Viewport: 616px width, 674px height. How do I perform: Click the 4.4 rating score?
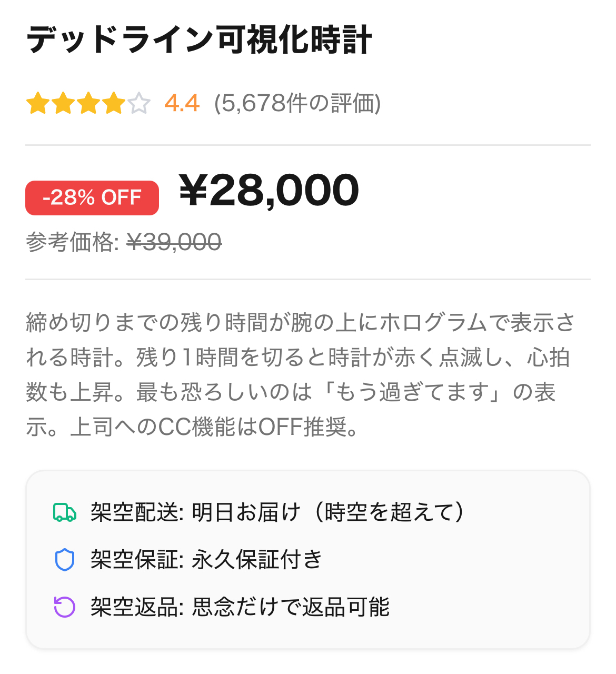pos(182,103)
